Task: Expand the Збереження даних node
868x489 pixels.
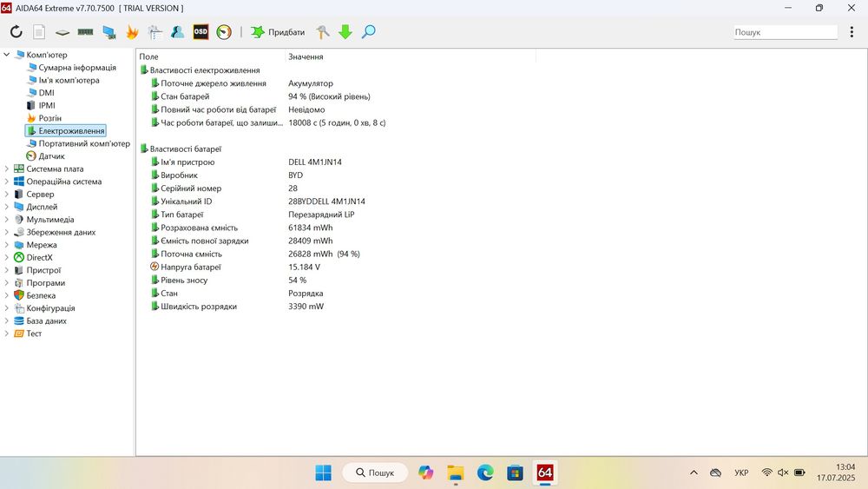Action: [7, 232]
